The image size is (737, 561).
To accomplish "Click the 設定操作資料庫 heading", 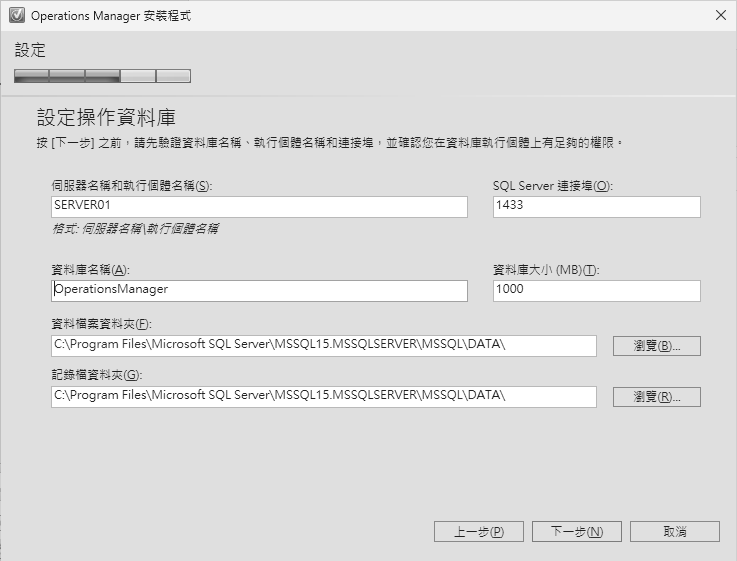I will click(x=106, y=117).
